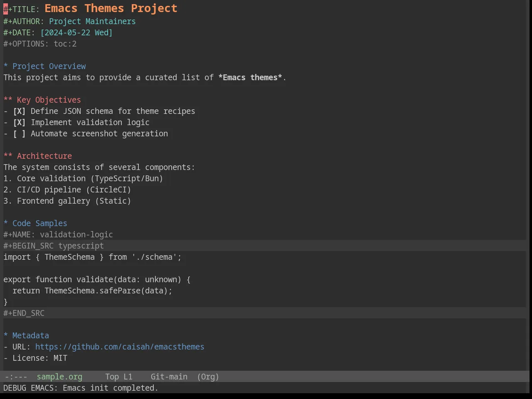This screenshot has height=399, width=532.
Task: Click the (Org) major mode indicator
Action: point(208,377)
